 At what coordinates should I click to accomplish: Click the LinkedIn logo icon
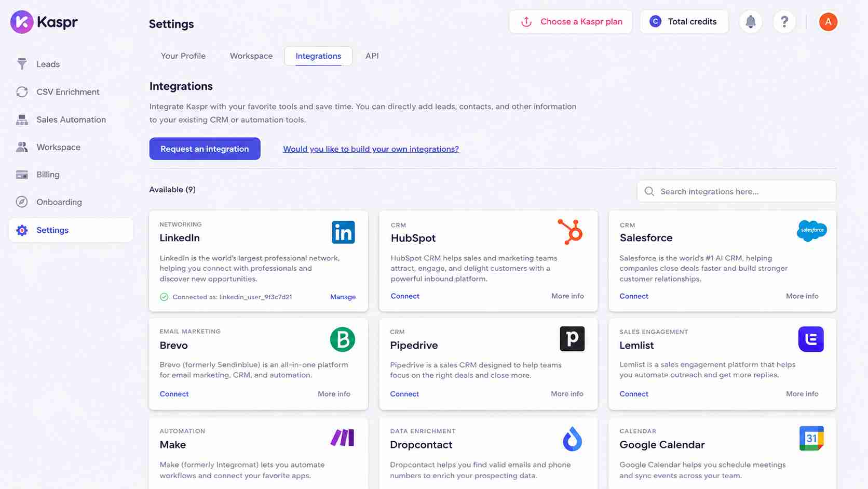click(x=343, y=232)
